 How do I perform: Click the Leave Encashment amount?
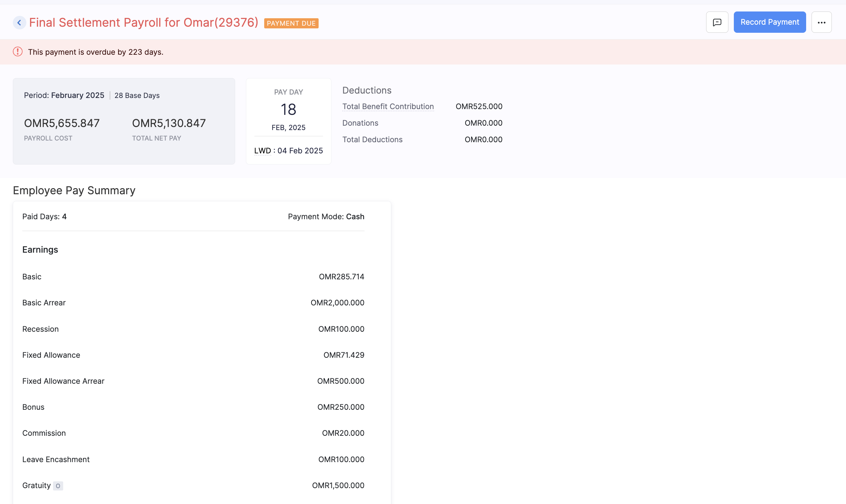[341, 459]
